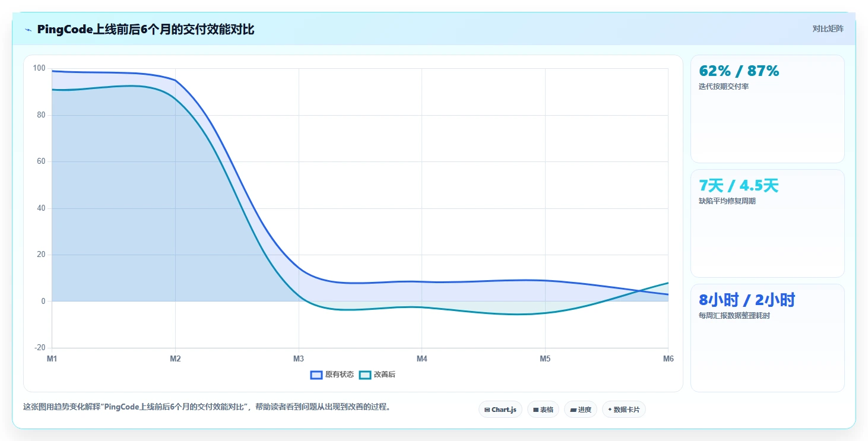The width and height of the screenshot is (868, 441).
Task: Click the lightning icon beside the title
Action: click(x=28, y=30)
